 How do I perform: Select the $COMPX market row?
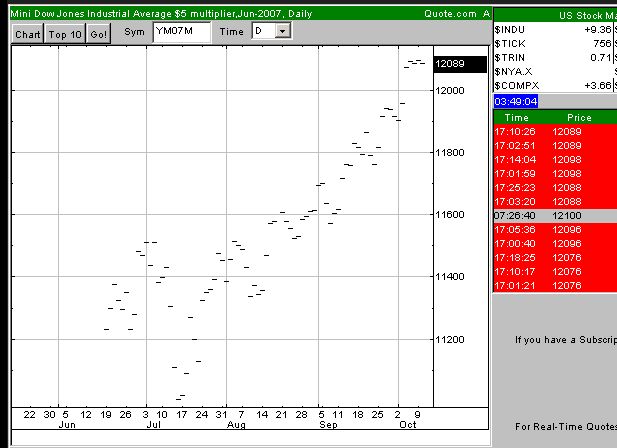pyautogui.click(x=553, y=86)
